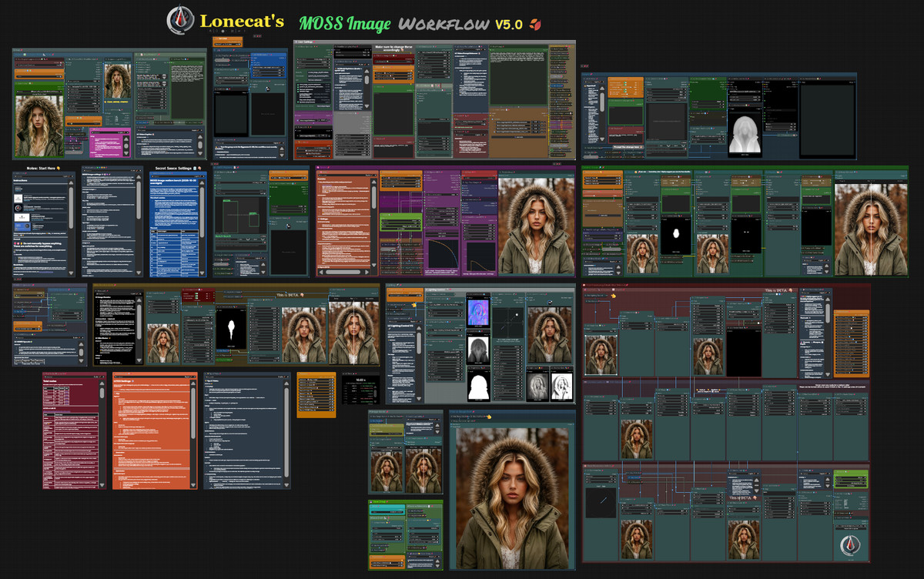Open the white hair-mask preview in the olive BETA group
Screen dimensions: 924x579
pos(231,327)
